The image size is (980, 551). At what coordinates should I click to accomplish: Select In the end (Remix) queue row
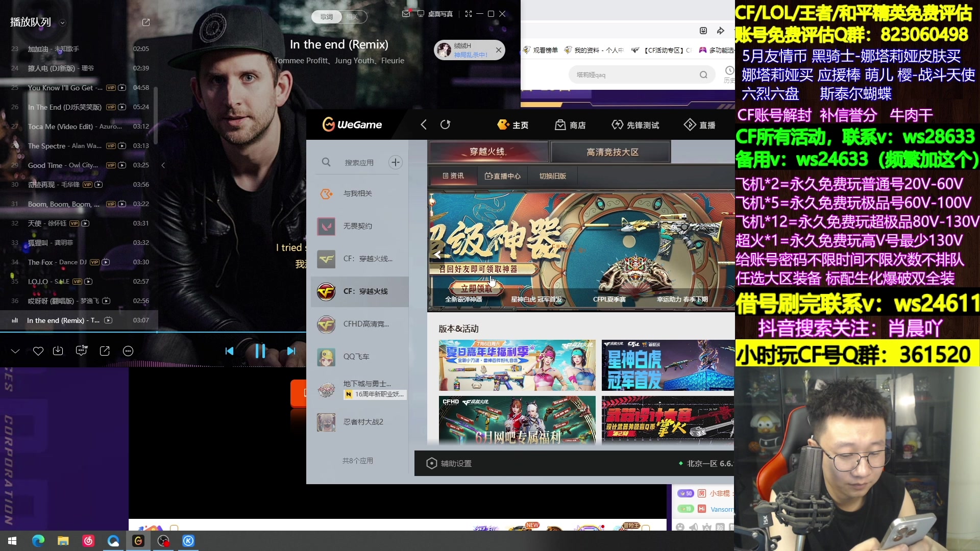point(79,320)
